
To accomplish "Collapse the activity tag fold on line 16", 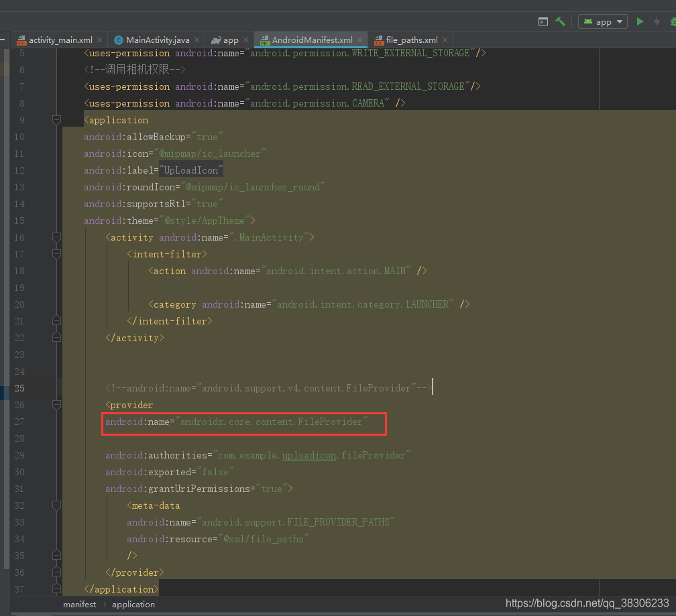I will coord(56,237).
